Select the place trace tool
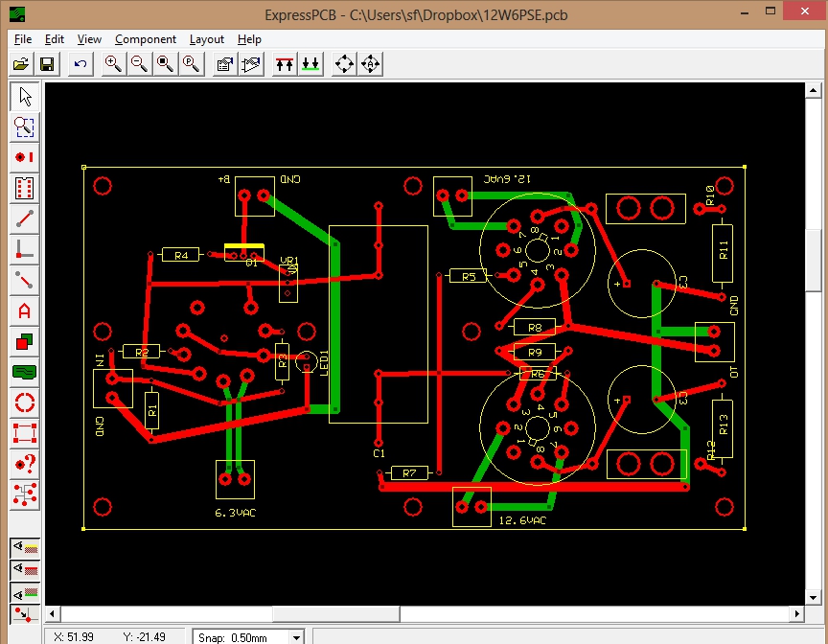This screenshot has width=828, height=644. click(x=24, y=218)
